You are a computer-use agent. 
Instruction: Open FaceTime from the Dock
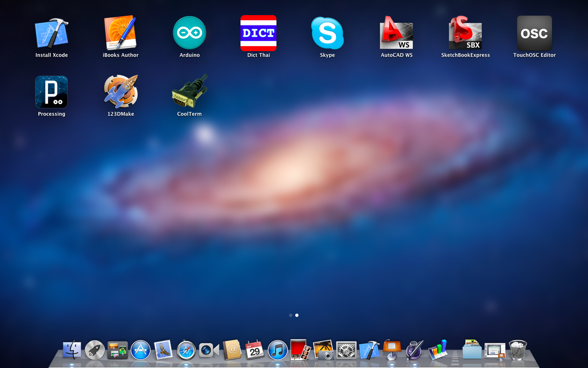coord(209,350)
